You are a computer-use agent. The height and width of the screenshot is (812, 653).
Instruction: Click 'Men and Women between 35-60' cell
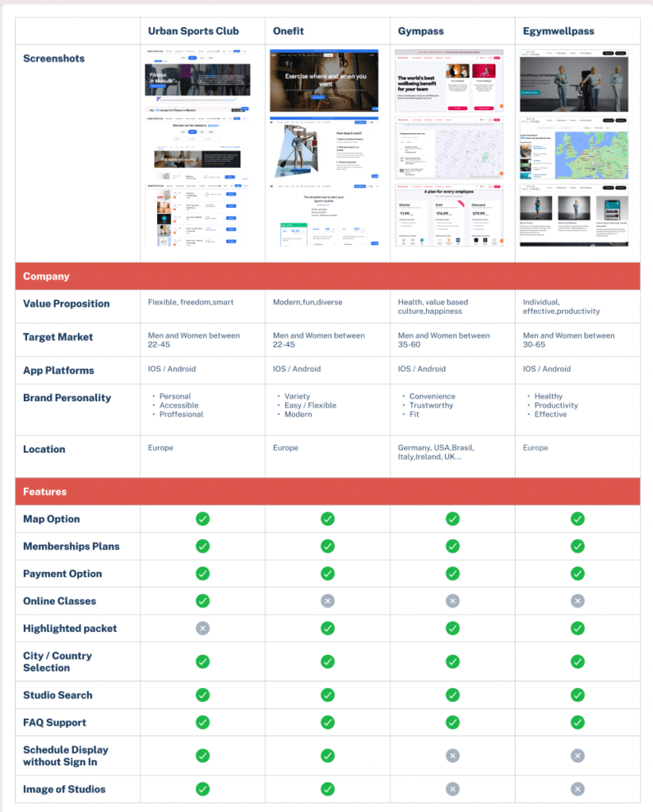point(444,339)
